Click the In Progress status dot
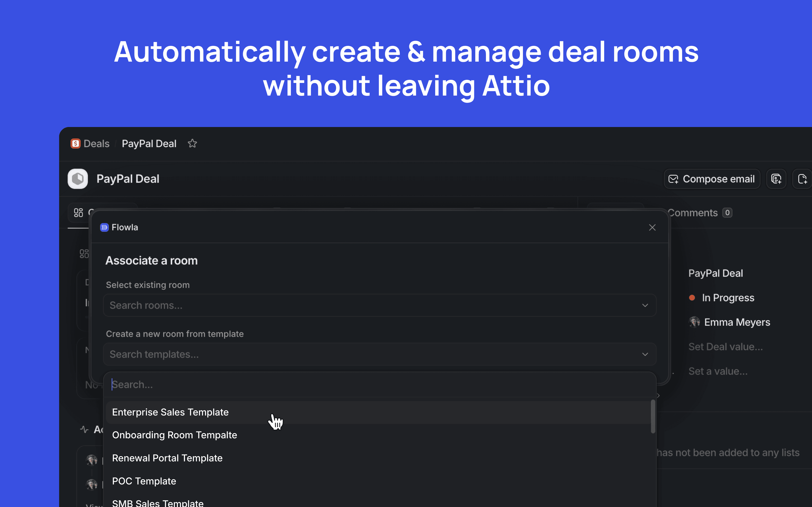 pos(692,298)
